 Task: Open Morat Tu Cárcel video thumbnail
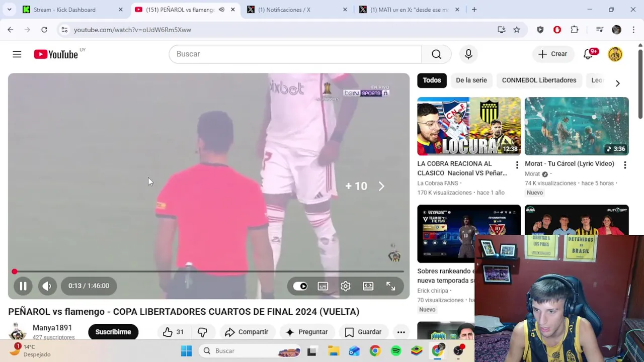[x=577, y=126]
